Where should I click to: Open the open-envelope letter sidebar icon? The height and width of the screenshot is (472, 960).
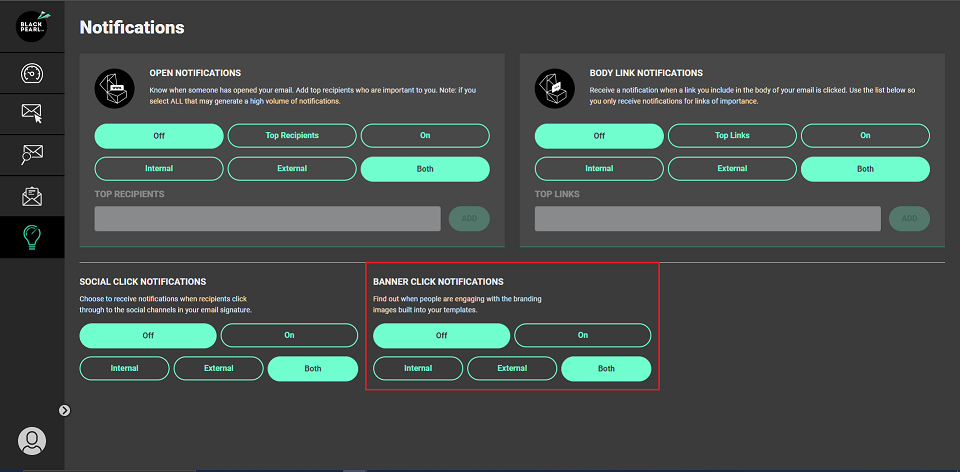click(x=32, y=196)
